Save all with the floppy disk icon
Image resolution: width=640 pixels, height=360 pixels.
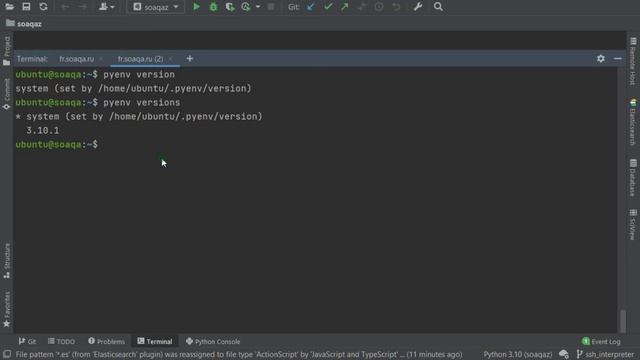click(x=26, y=7)
